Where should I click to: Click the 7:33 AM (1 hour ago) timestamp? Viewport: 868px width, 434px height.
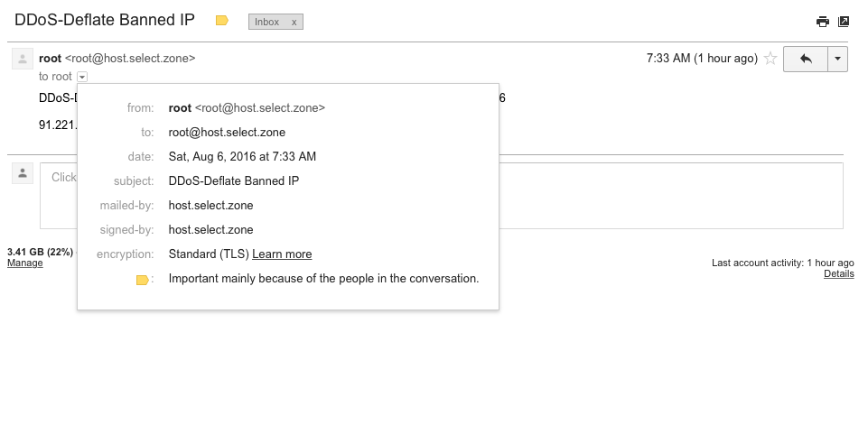coord(702,59)
